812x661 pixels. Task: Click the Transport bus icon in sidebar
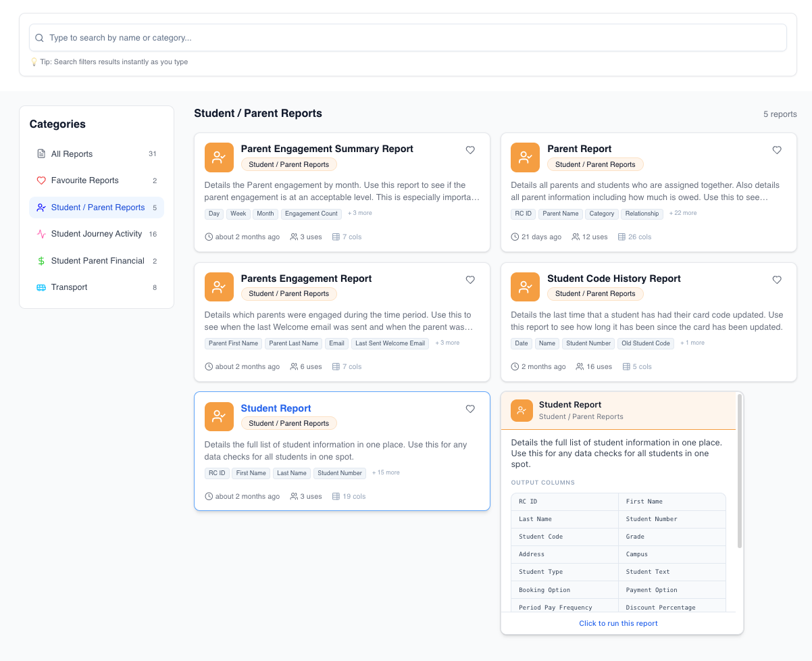tap(41, 287)
